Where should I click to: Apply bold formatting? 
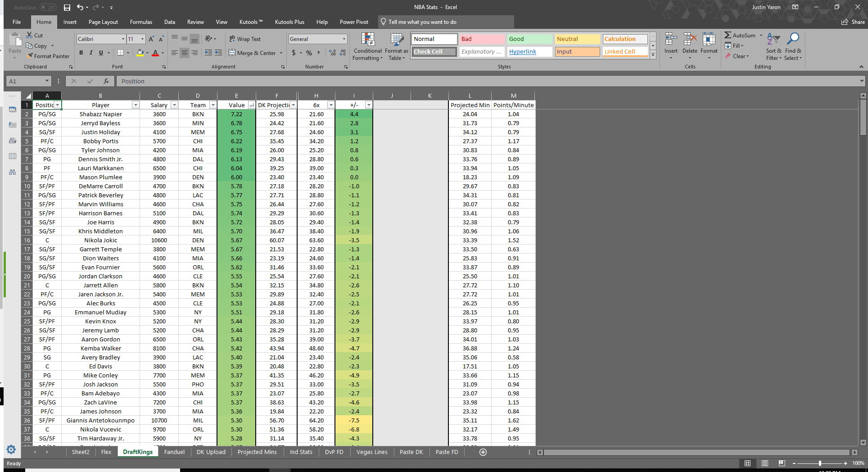81,53
